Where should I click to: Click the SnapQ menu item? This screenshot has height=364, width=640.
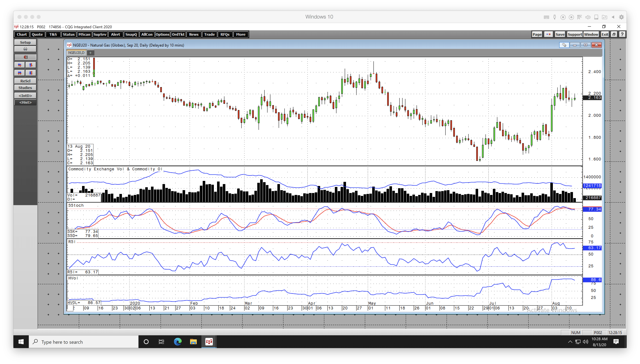pos(131,34)
